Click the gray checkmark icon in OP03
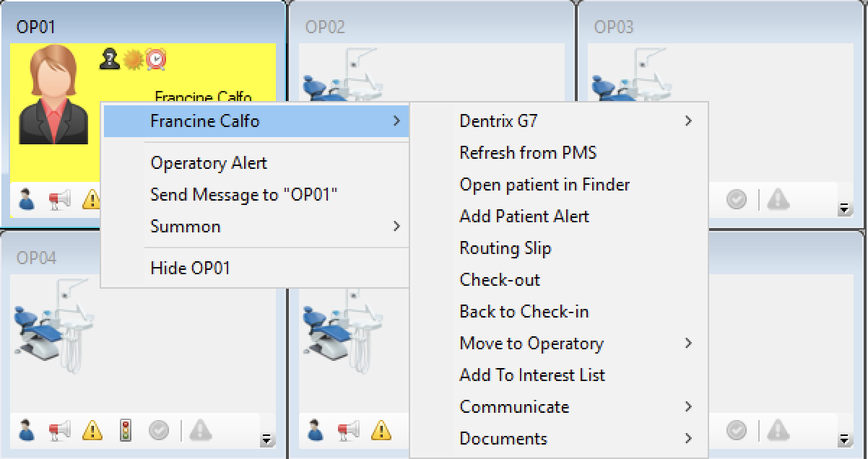 tap(737, 199)
